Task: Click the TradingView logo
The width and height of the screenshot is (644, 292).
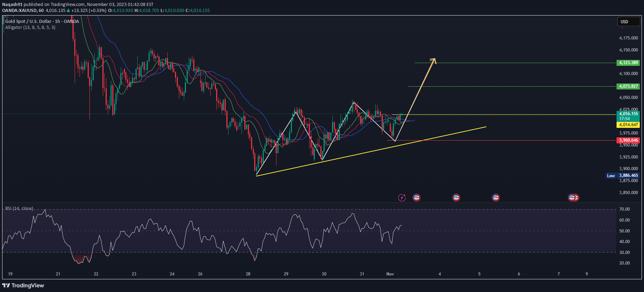Action: coord(23,285)
